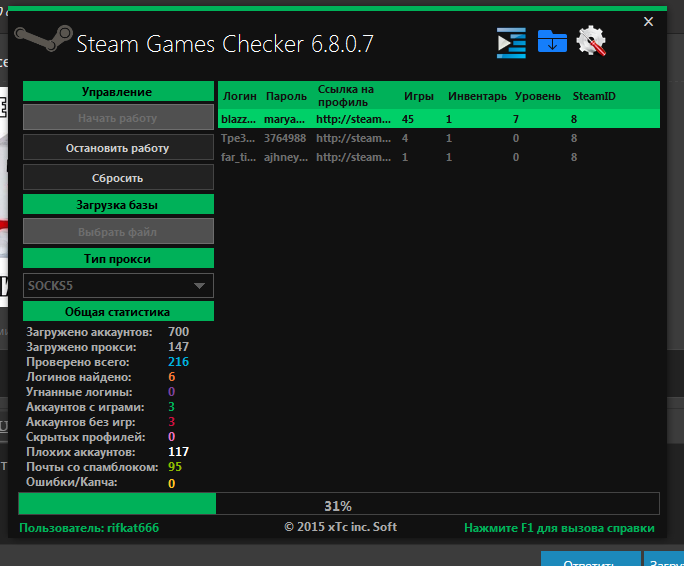Viewport: 684px width, 566px height.
Task: Click the Тип прокси section header
Action: (x=118, y=258)
